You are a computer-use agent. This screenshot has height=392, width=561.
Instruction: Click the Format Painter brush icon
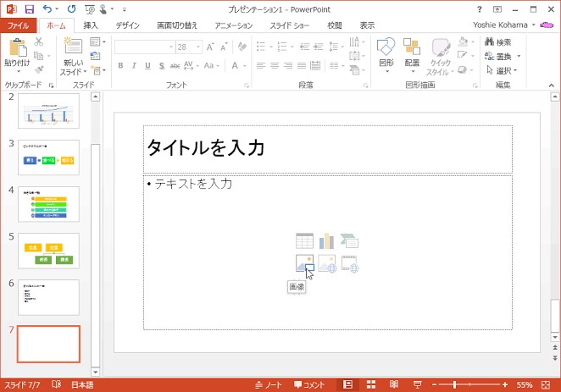tap(39, 70)
